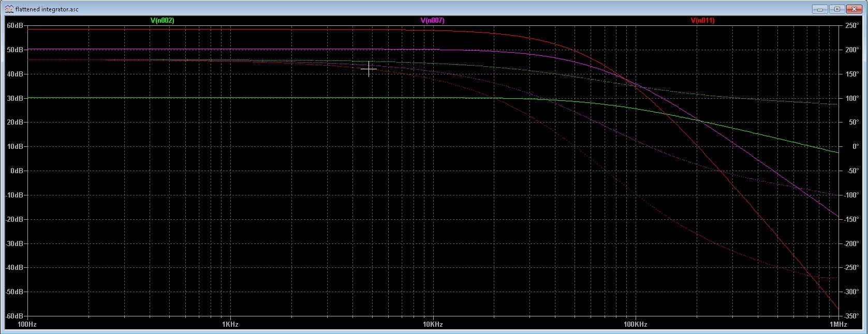This screenshot has width=868, height=334.
Task: Click the 100KHz frequency axis label
Action: [x=636, y=325]
